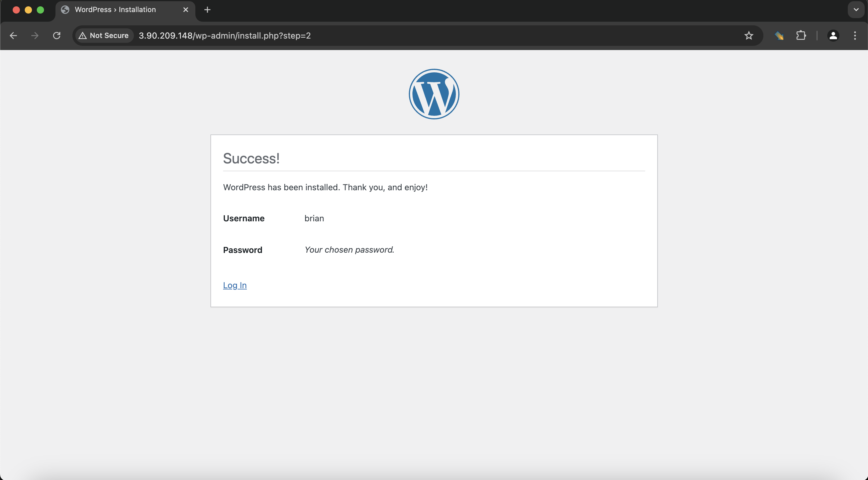Open the Chrome profile avatar
The image size is (868, 480).
833,36
